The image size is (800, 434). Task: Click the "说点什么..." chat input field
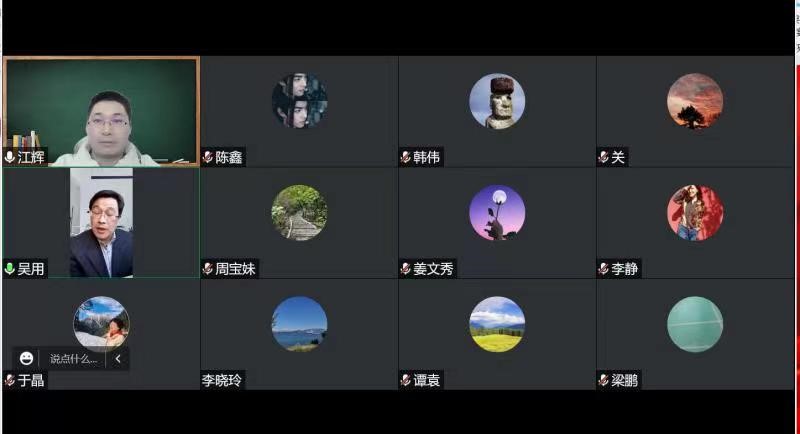[x=73, y=359]
